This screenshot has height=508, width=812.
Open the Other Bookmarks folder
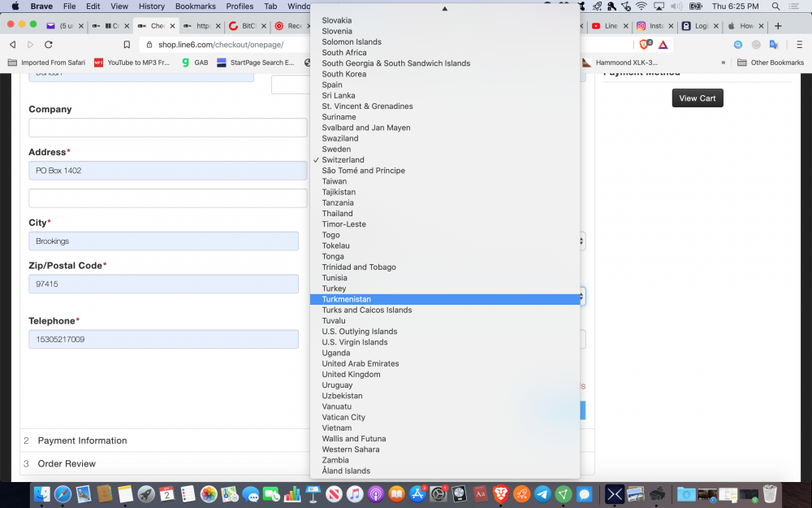click(770, 63)
